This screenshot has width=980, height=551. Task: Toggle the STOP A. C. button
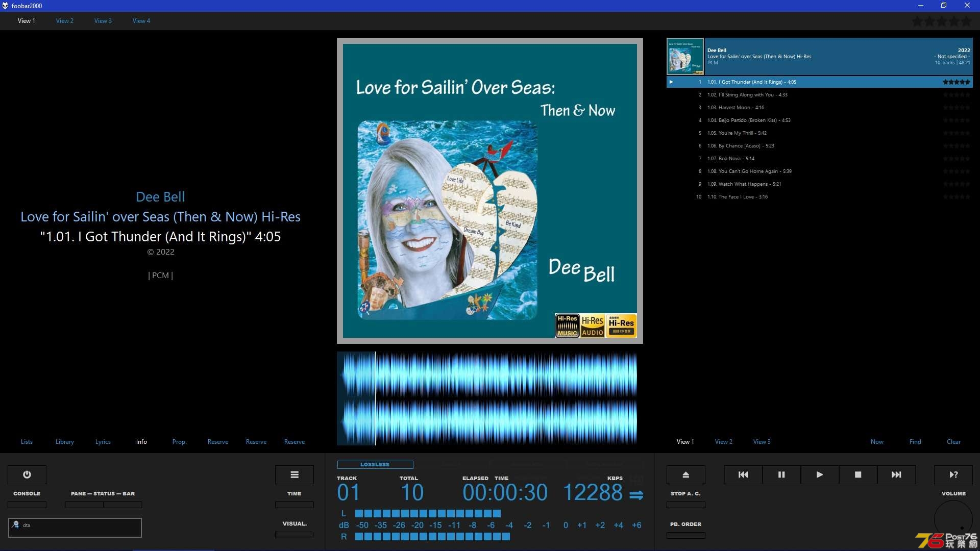tap(686, 505)
